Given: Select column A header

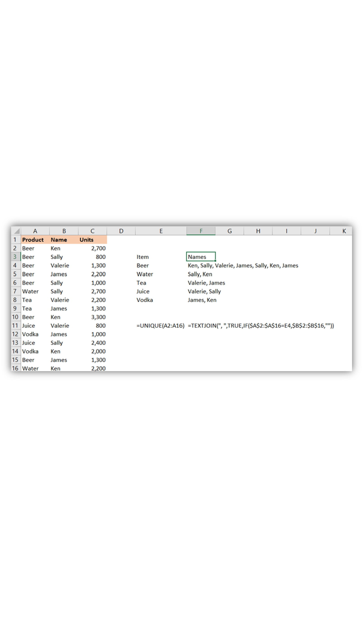Looking at the screenshot, I should (35, 231).
